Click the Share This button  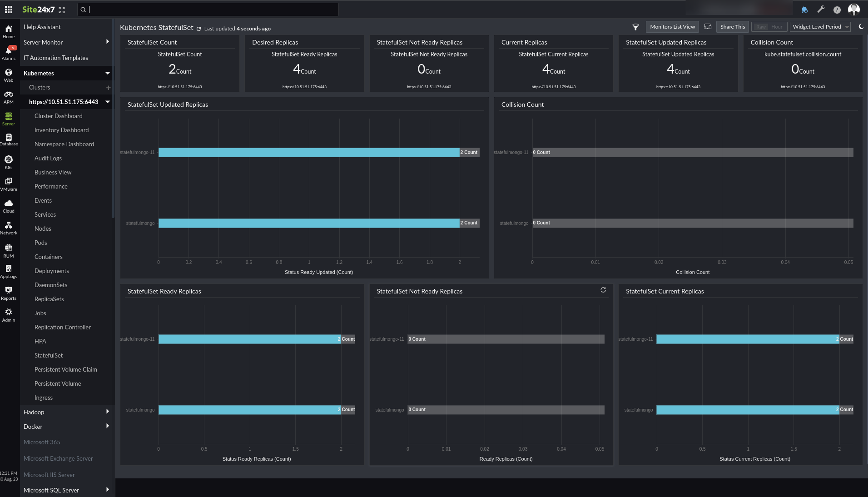[732, 26]
